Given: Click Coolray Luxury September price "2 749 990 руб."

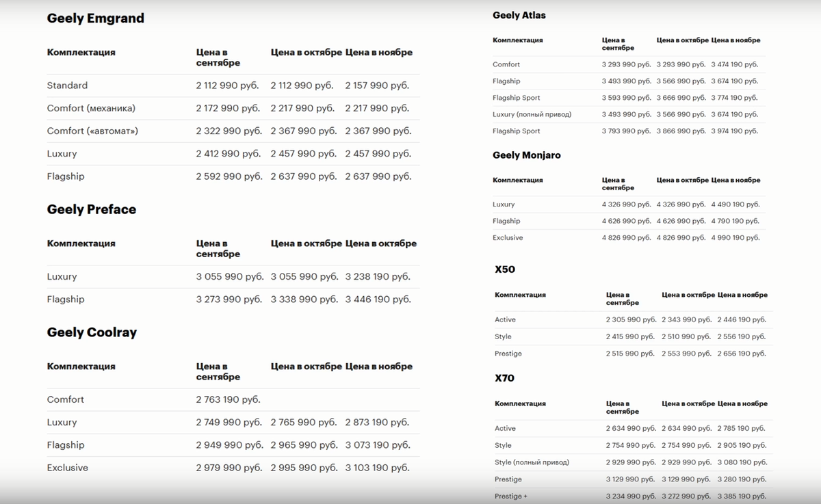Looking at the screenshot, I should pos(229,423).
